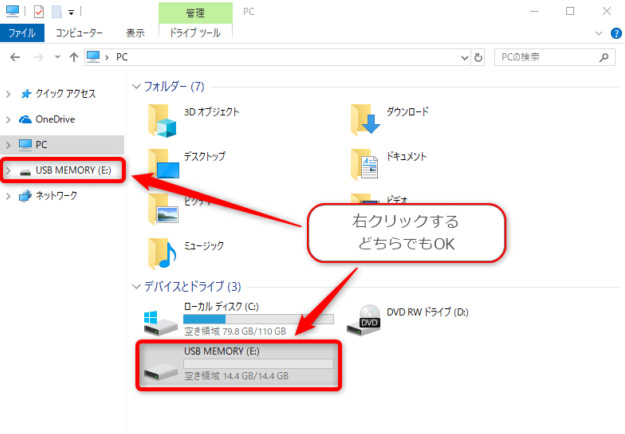Image resolution: width=625 pixels, height=434 pixels.
Task: Click the フォルダー (7) group header text
Action: coord(174,86)
